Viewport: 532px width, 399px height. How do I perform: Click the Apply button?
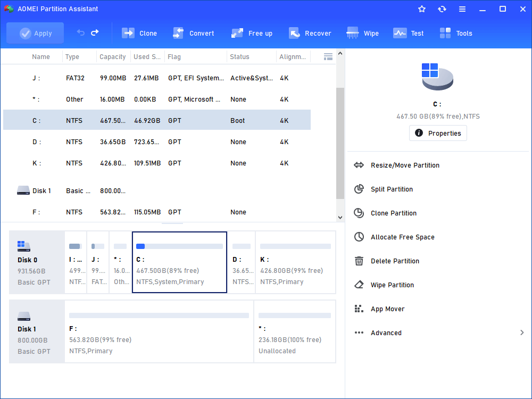pos(35,33)
